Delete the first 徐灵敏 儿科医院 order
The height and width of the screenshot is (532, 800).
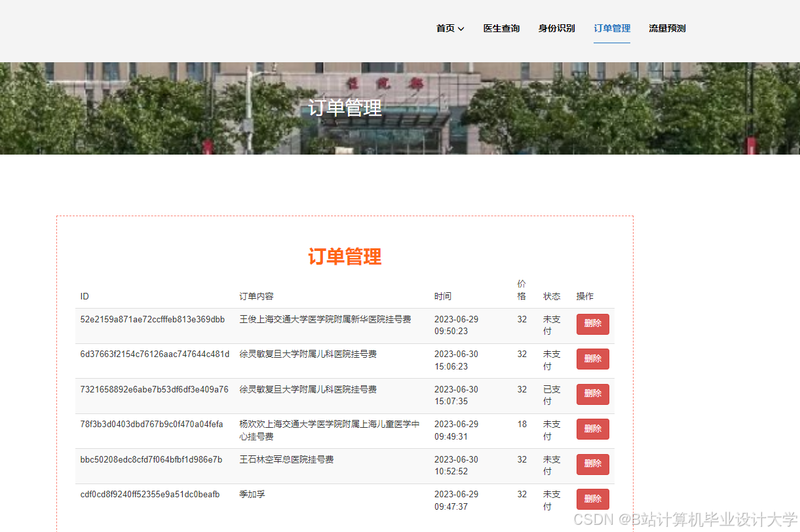tap(592, 358)
